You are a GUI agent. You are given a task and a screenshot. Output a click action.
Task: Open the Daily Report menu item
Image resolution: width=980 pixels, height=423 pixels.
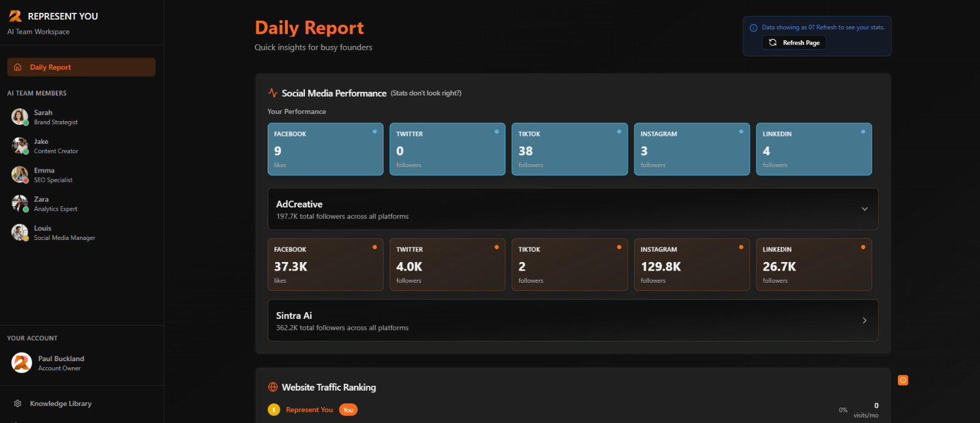pos(81,67)
